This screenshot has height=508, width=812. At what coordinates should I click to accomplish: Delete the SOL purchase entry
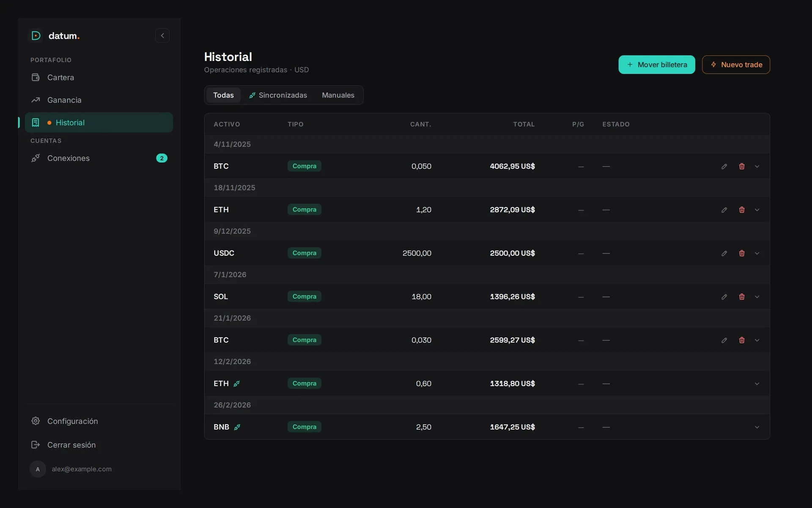[741, 297]
